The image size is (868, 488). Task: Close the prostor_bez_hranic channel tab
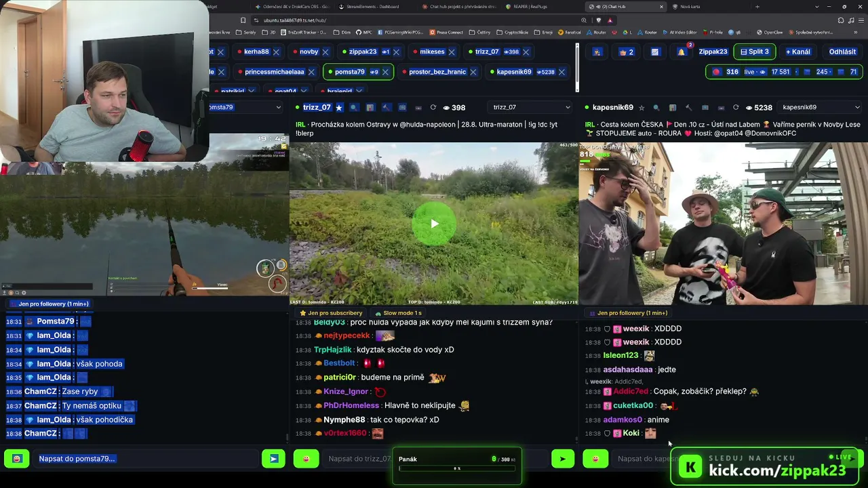click(x=473, y=72)
